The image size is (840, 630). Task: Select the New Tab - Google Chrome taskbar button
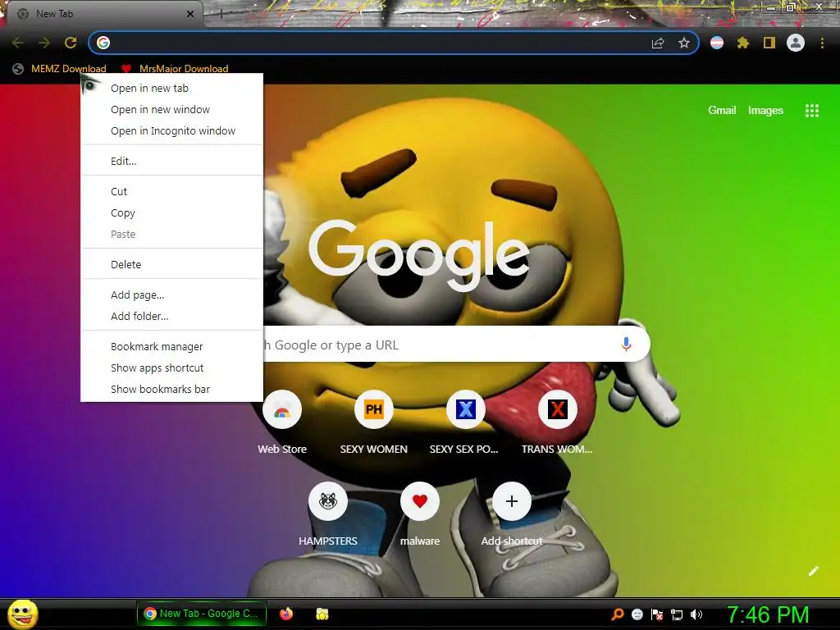coord(202,614)
